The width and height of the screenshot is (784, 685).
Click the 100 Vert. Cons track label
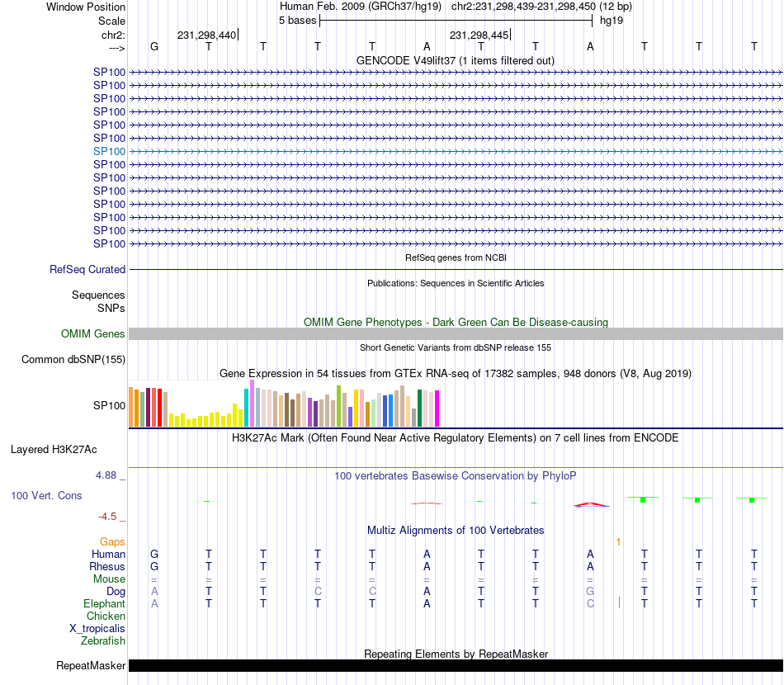pyautogui.click(x=46, y=495)
